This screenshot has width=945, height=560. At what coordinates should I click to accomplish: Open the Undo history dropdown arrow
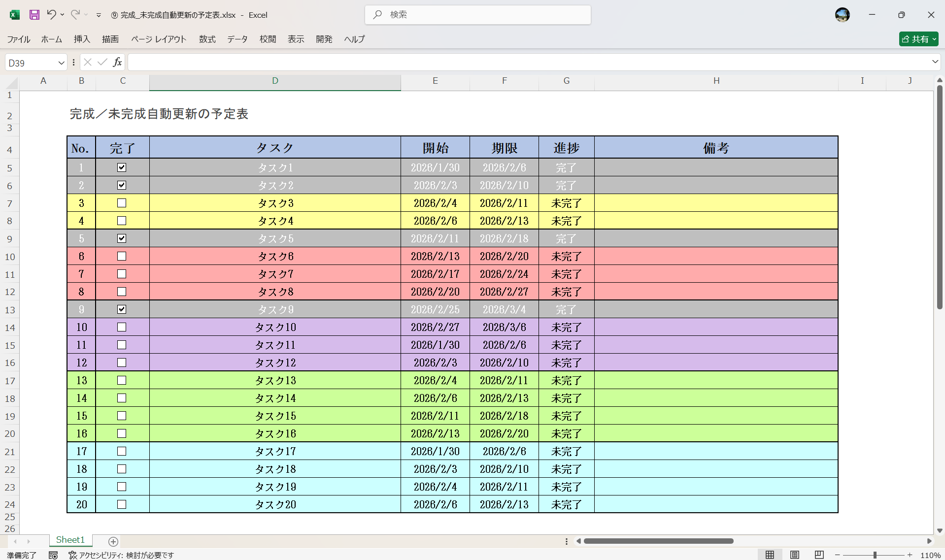pyautogui.click(x=62, y=15)
